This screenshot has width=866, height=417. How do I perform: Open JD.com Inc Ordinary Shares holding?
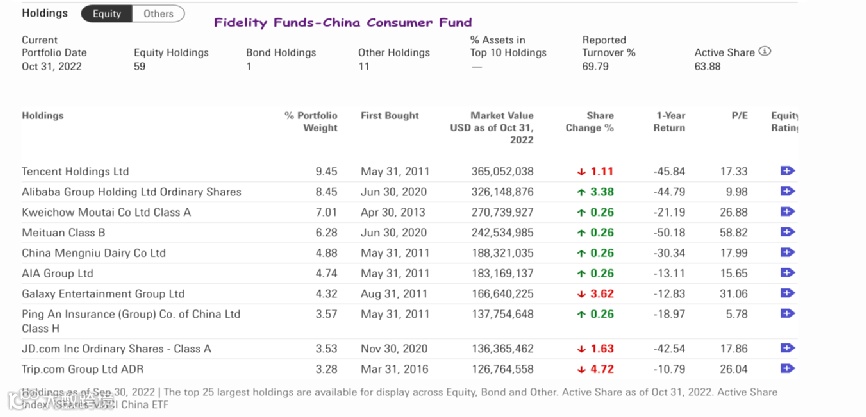[116, 348]
